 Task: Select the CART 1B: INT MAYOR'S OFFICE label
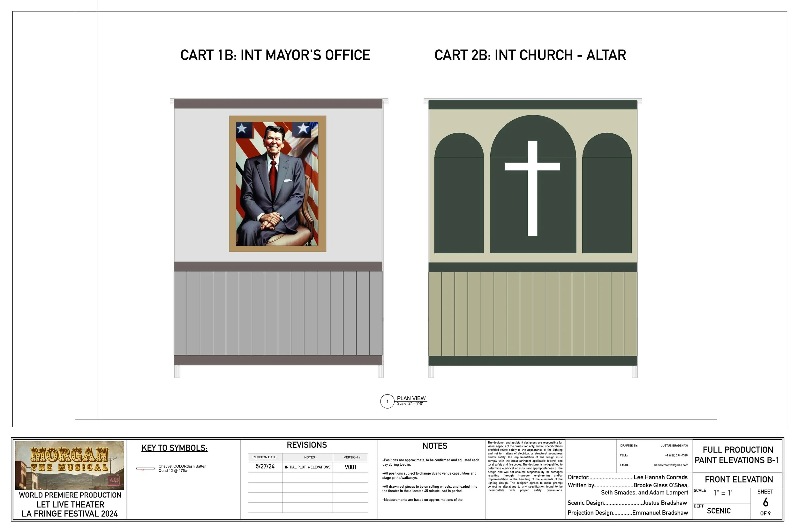(275, 54)
